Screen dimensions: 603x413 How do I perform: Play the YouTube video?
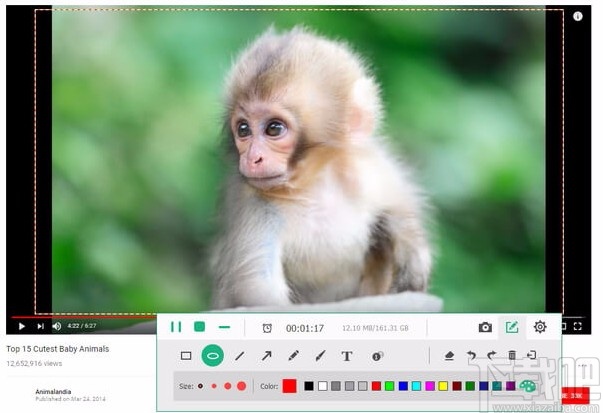22,326
